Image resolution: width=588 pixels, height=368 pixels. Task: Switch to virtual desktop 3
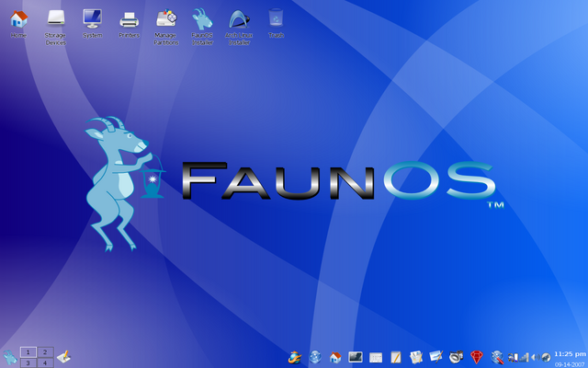[28, 362]
